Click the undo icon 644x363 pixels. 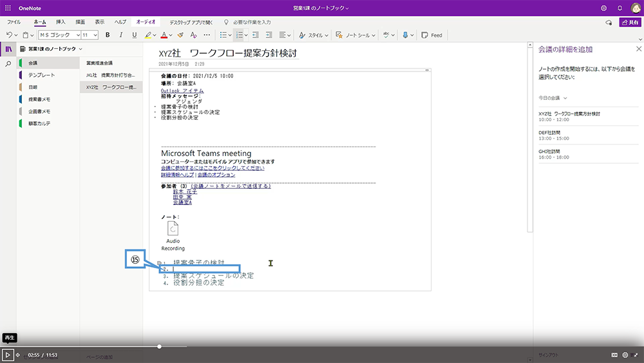tap(9, 35)
